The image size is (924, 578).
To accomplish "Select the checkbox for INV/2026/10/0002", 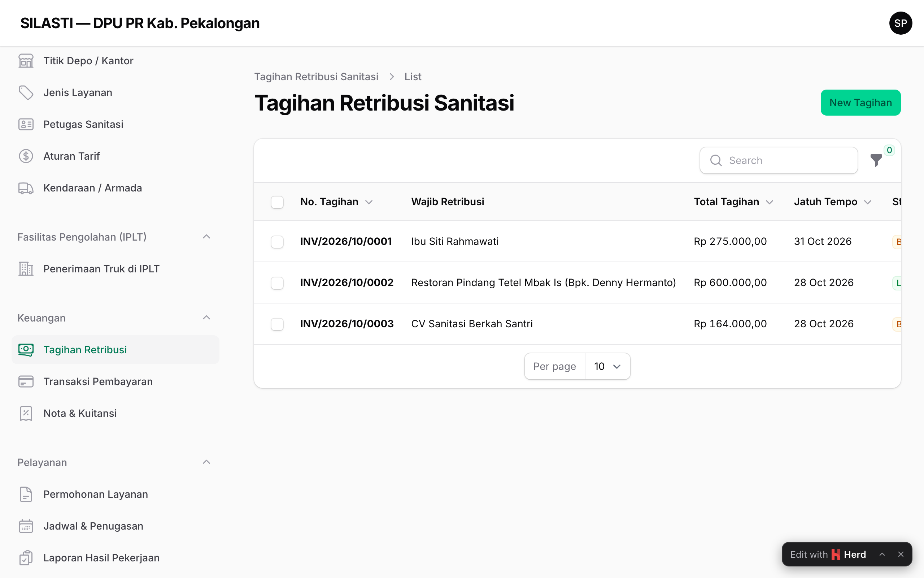I will click(x=277, y=283).
